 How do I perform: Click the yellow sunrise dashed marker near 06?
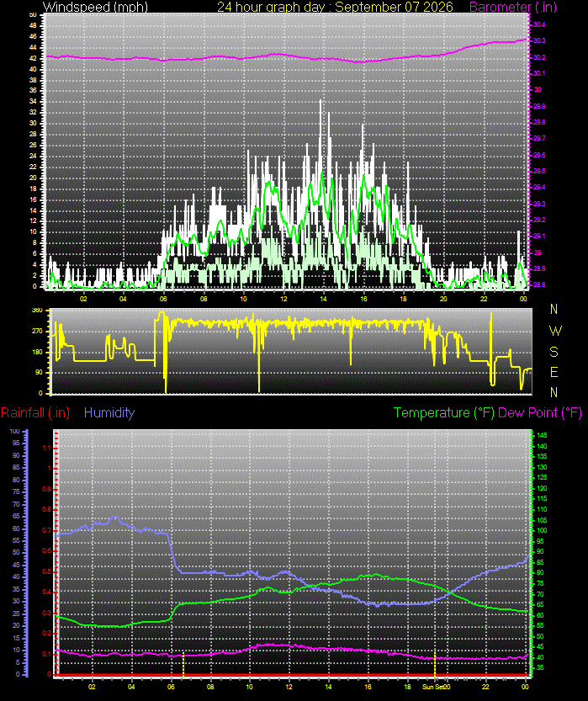click(x=183, y=664)
